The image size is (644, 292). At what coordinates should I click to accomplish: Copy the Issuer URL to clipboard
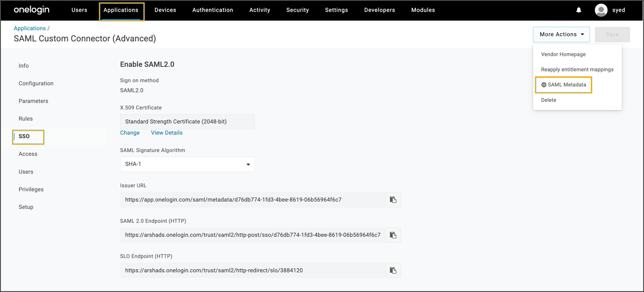point(393,200)
